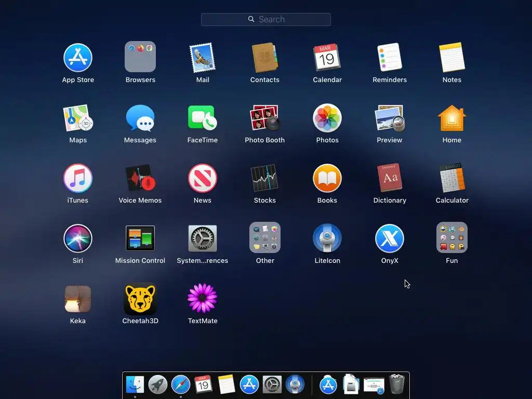Launch the Stocks app
This screenshot has height=399, width=532.
264,178
